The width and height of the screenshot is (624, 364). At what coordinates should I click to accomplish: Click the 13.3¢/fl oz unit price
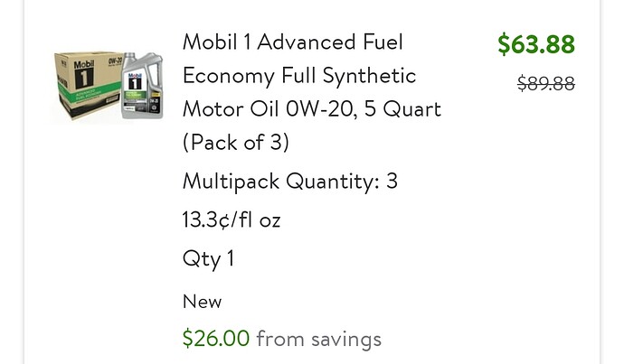(232, 219)
